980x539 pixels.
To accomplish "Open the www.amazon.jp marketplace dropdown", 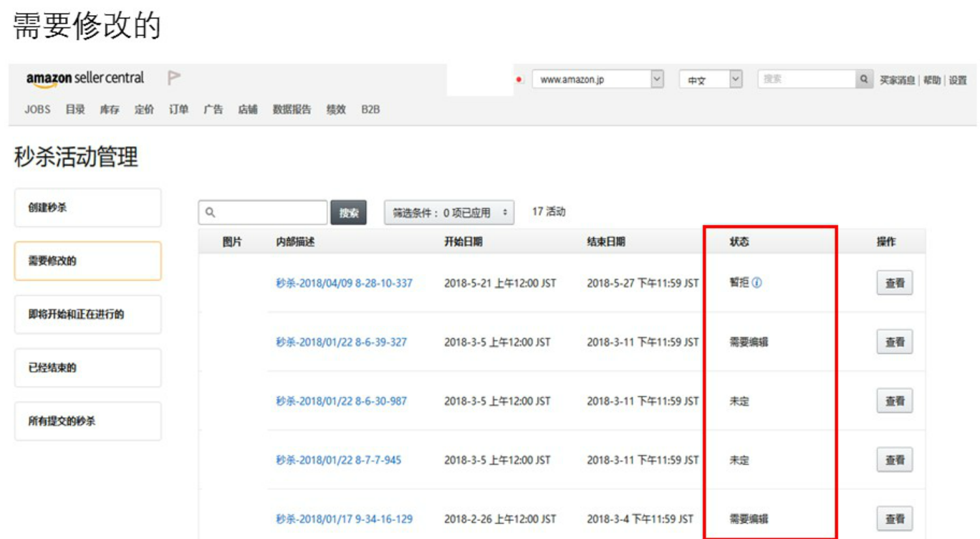I will click(x=598, y=80).
